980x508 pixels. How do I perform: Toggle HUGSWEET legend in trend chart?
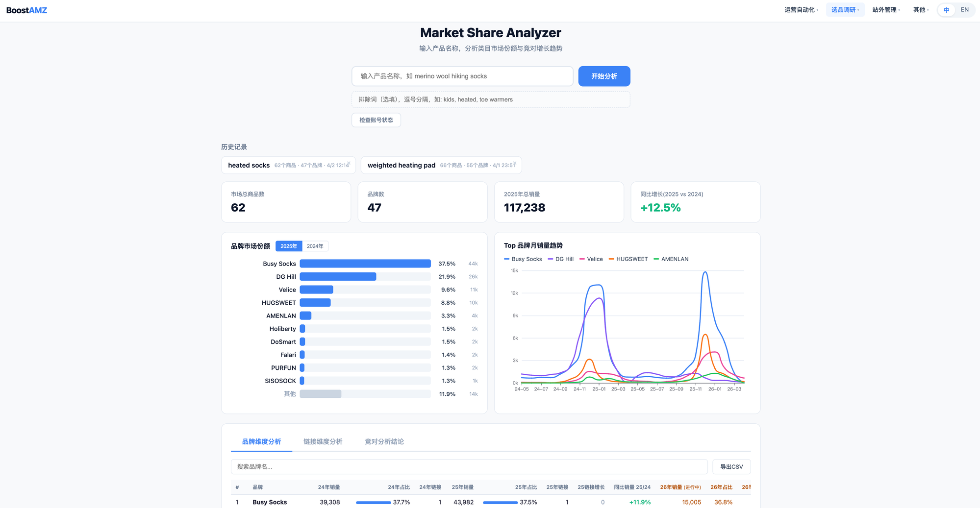point(628,259)
